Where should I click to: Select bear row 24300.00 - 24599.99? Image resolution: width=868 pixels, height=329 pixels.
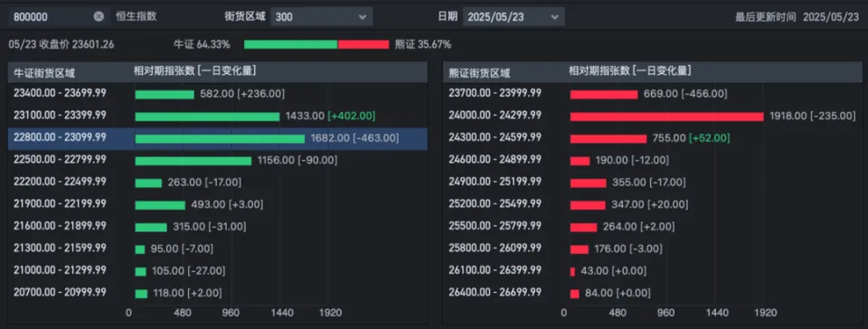[x=652, y=138]
